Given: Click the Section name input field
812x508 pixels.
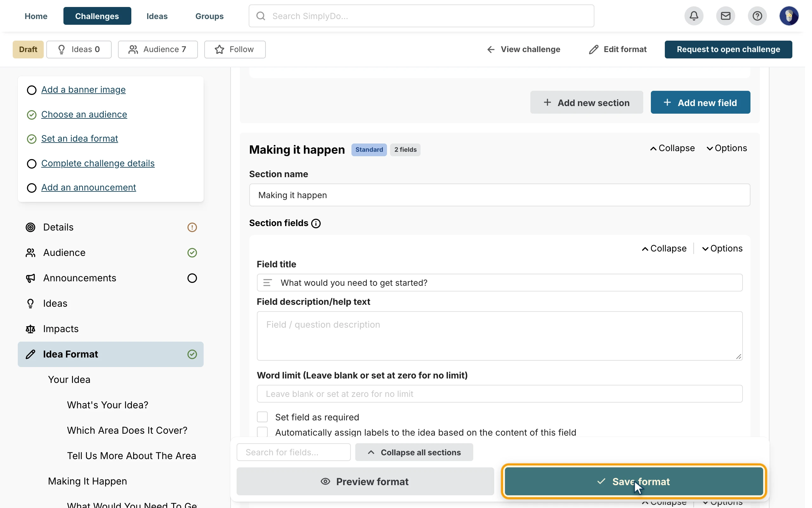Looking at the screenshot, I should [x=500, y=195].
